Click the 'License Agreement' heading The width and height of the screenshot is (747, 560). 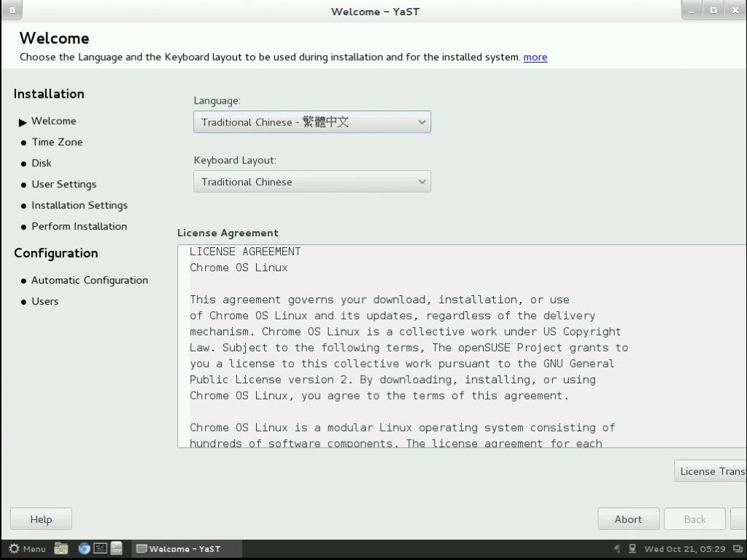pos(228,233)
